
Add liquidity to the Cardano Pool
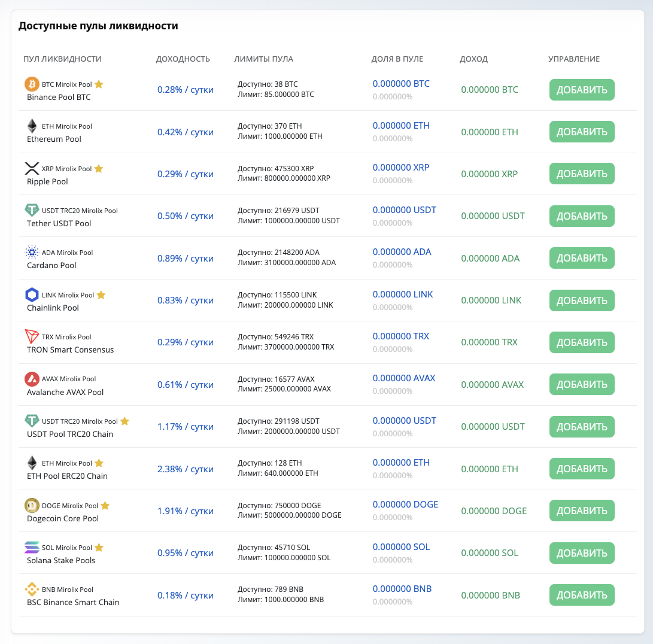tap(582, 258)
